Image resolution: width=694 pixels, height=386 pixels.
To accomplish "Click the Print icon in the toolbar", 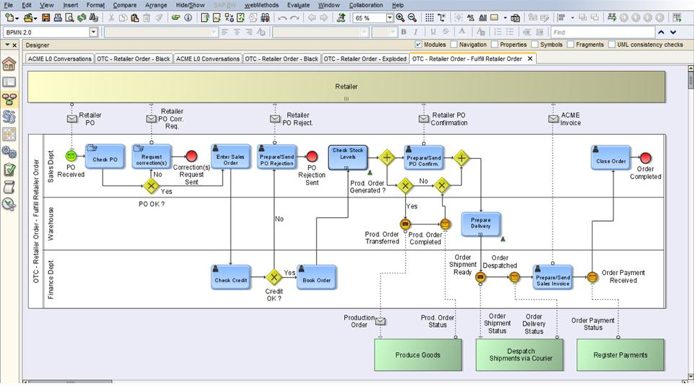I will click(x=58, y=18).
